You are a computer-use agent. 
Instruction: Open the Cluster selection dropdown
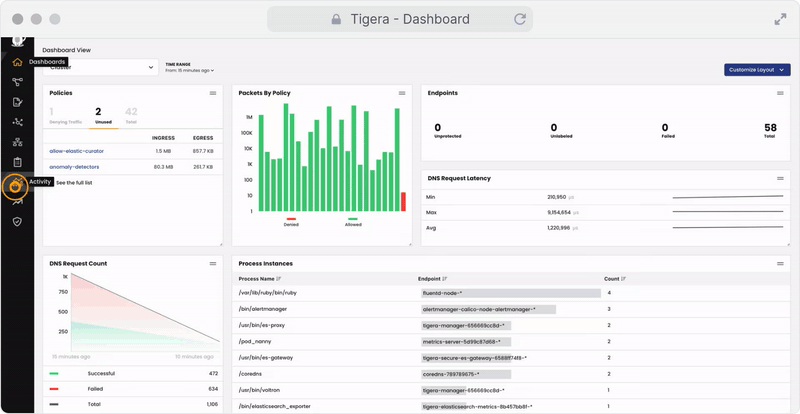pyautogui.click(x=101, y=67)
